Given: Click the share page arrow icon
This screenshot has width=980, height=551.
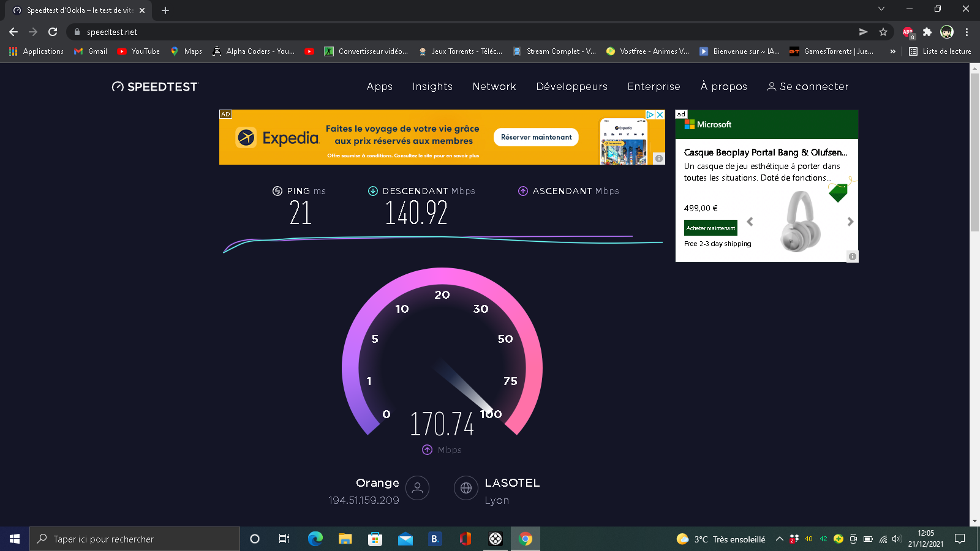Looking at the screenshot, I should point(864,32).
